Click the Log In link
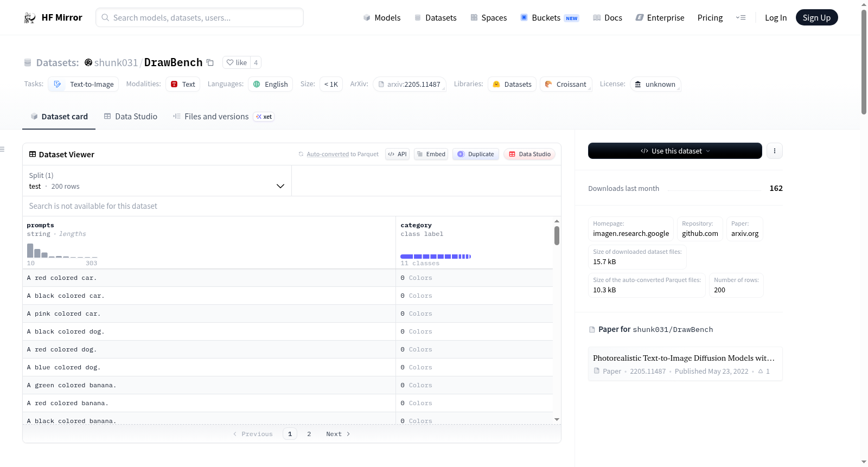The width and height of the screenshot is (868, 467). coord(776,17)
